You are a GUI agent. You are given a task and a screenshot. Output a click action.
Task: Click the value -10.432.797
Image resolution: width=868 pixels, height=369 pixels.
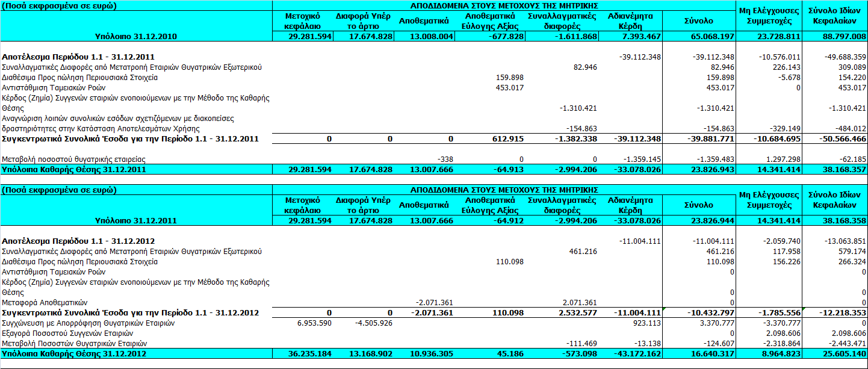pos(711,312)
